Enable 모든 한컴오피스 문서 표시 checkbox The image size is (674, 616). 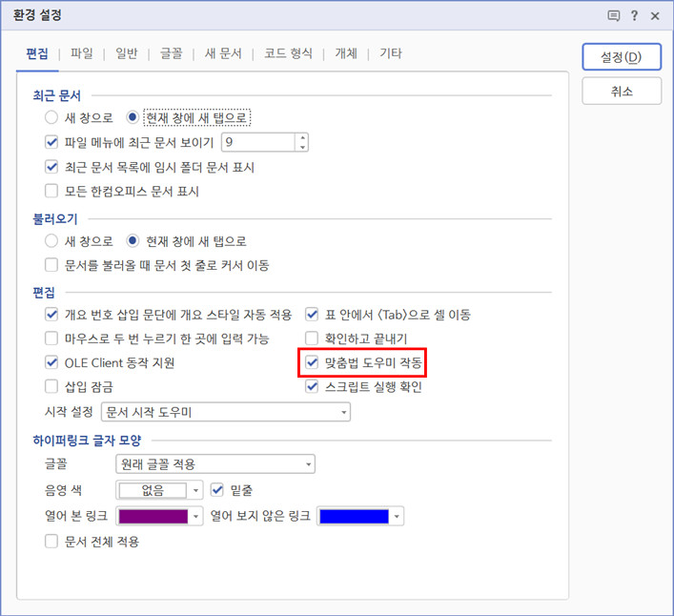coord(51,191)
